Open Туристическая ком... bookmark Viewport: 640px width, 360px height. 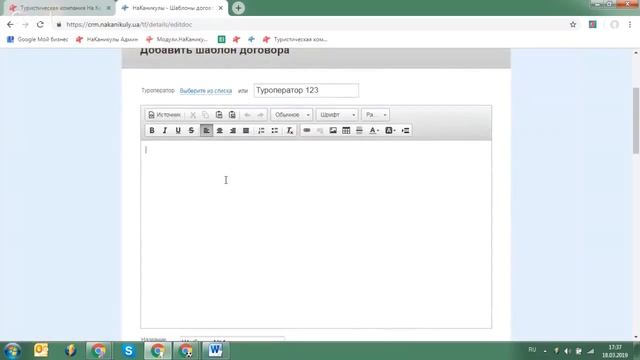295,39
